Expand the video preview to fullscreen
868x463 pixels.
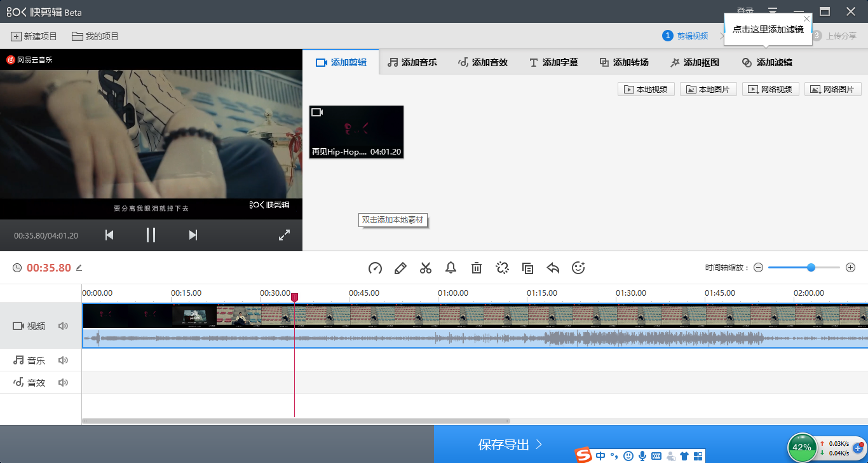(x=285, y=235)
